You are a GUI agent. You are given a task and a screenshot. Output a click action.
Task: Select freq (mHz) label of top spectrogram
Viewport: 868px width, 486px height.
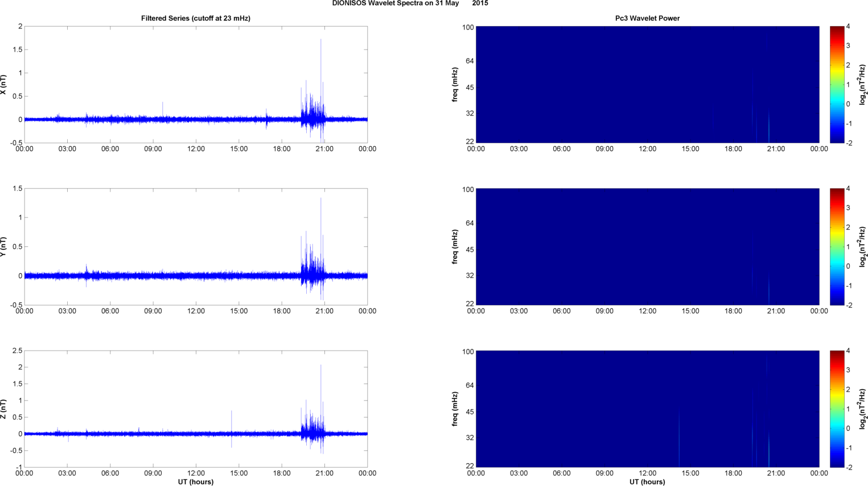(455, 85)
